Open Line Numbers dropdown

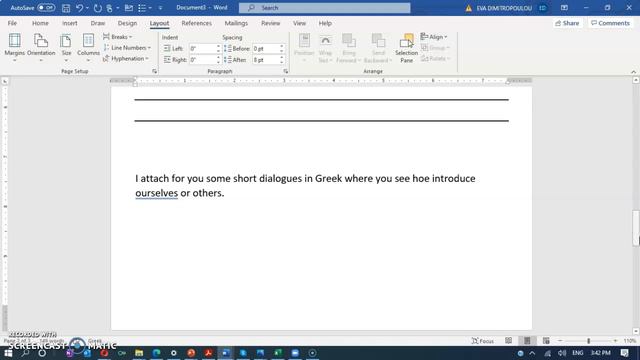127,48
